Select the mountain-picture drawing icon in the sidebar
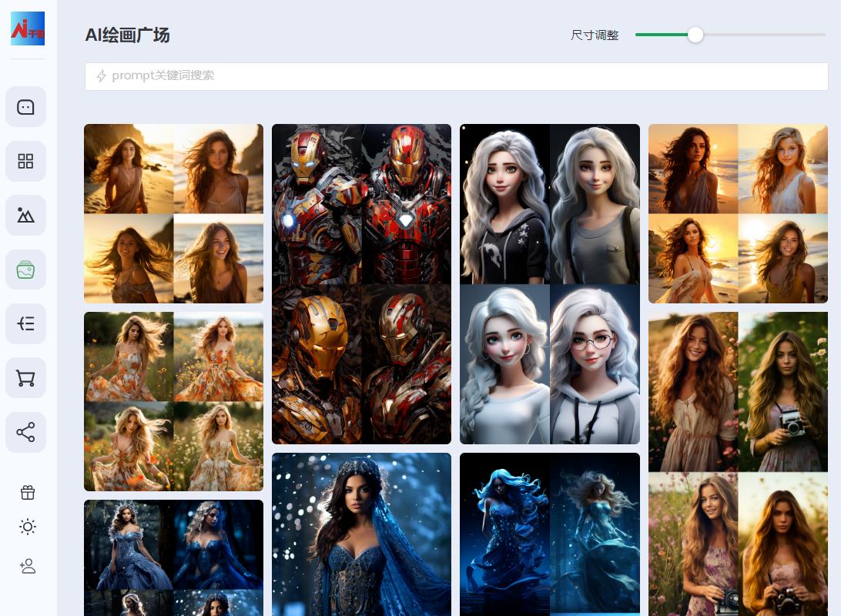This screenshot has width=841, height=616. 25,215
